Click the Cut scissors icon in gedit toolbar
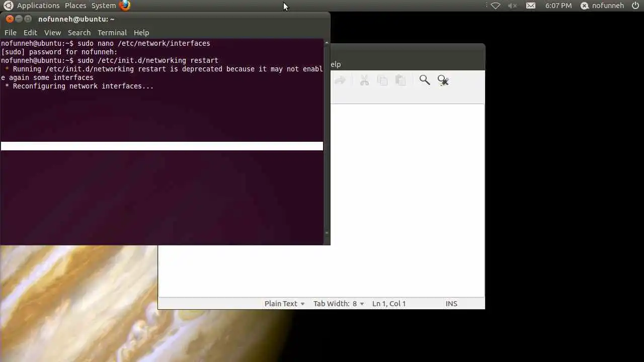 click(364, 80)
